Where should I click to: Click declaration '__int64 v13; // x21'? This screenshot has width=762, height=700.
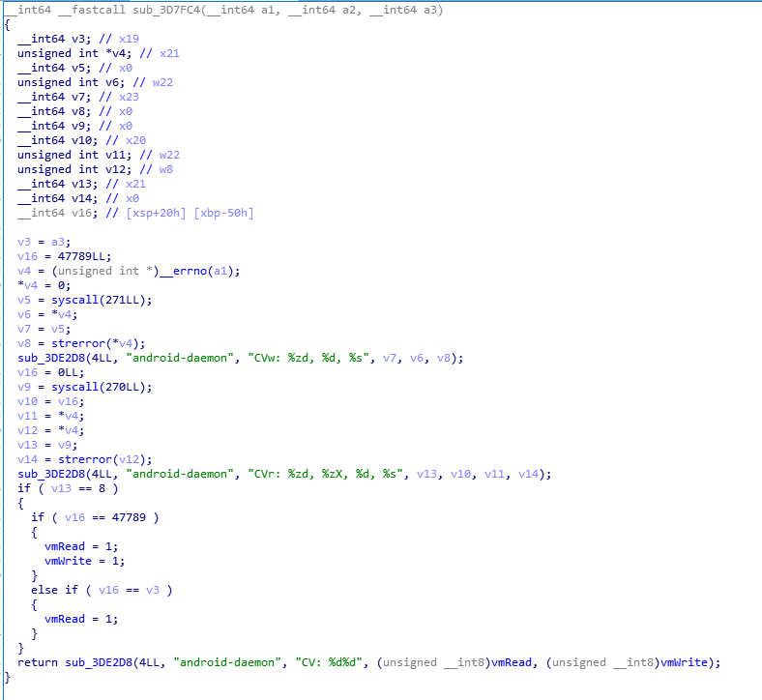point(81,184)
